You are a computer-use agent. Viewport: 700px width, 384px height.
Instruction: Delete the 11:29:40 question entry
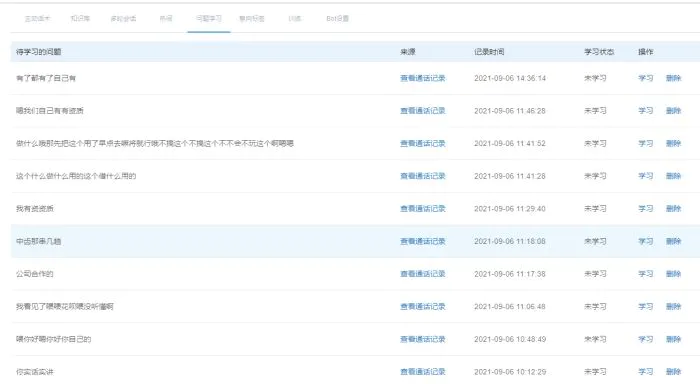tap(674, 209)
